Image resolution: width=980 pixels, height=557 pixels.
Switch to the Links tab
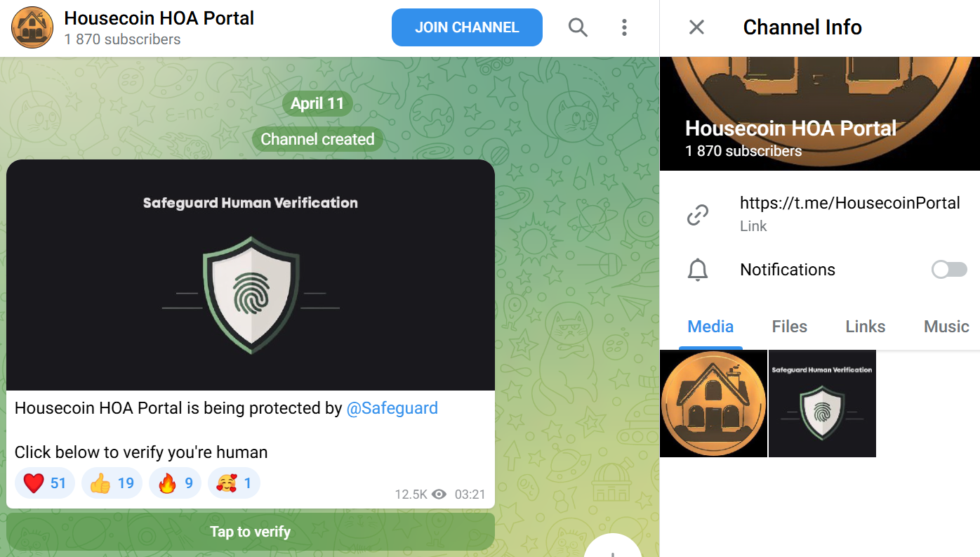point(865,327)
